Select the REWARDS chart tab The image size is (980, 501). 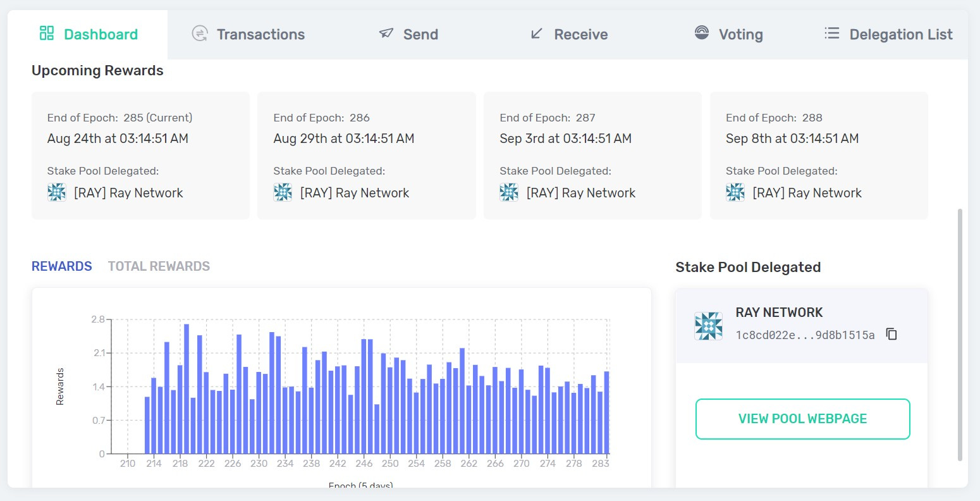point(62,266)
